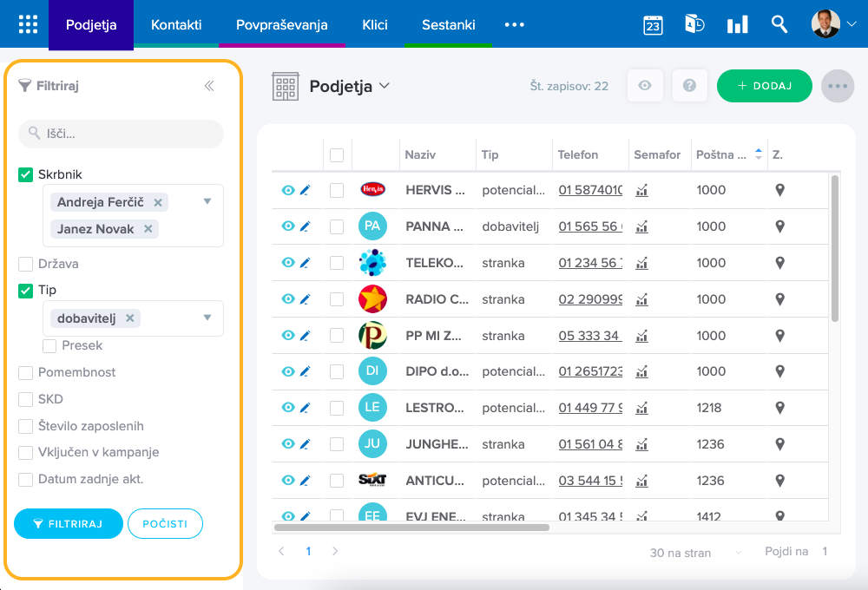Click the search magnifier in top bar
This screenshot has height=590, width=868.
click(x=779, y=24)
